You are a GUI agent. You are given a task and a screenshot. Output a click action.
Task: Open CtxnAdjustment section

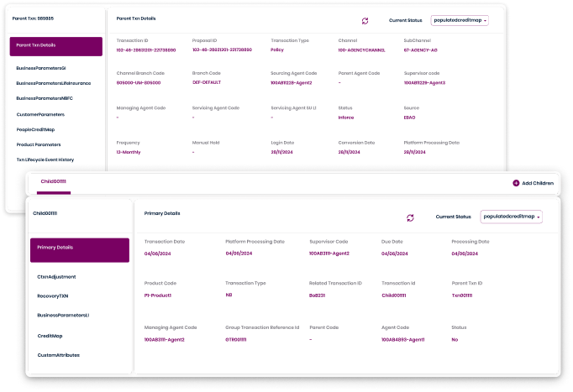pos(57,276)
